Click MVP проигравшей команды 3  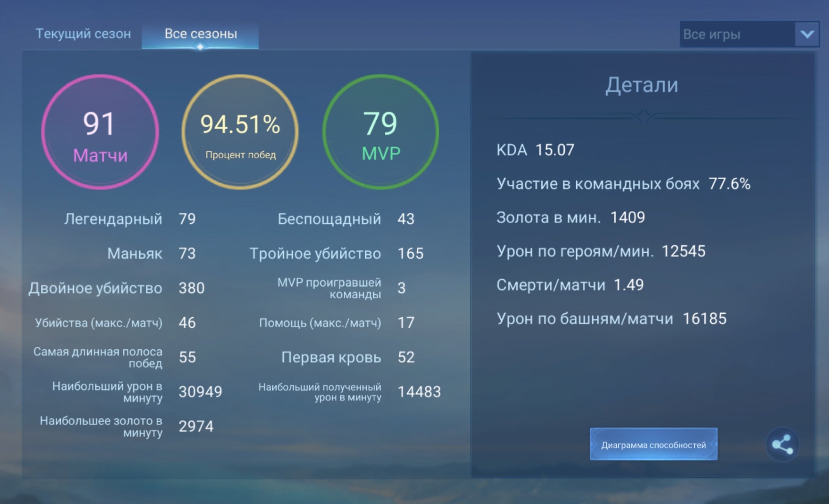pyautogui.click(x=341, y=288)
